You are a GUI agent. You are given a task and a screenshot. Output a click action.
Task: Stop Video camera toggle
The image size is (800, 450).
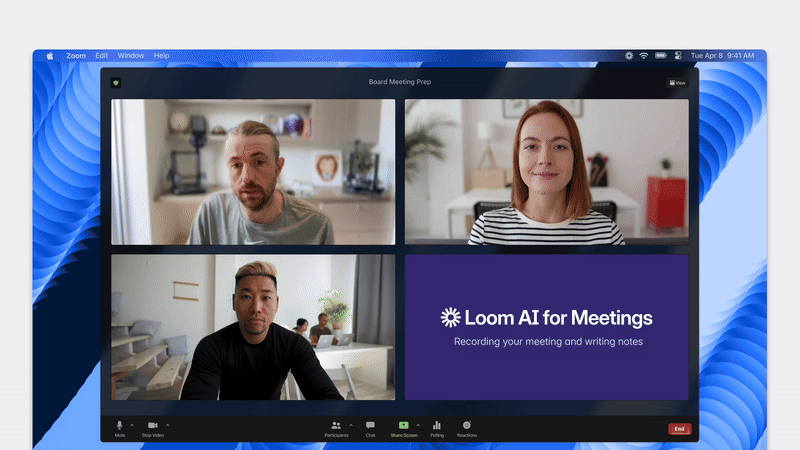point(153,426)
